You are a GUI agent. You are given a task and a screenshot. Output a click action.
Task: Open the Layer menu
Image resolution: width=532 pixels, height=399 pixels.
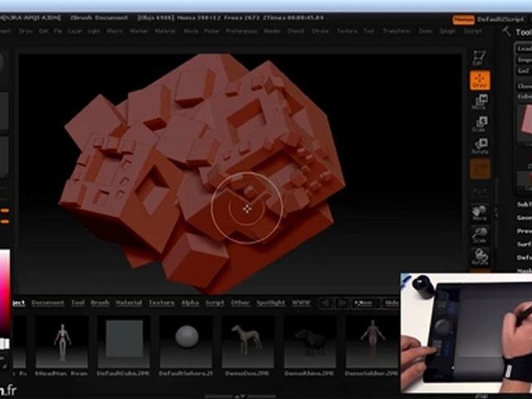pos(75,31)
